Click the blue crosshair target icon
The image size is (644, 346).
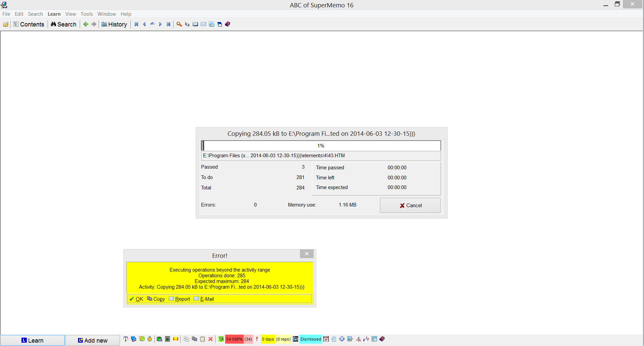(x=342, y=339)
